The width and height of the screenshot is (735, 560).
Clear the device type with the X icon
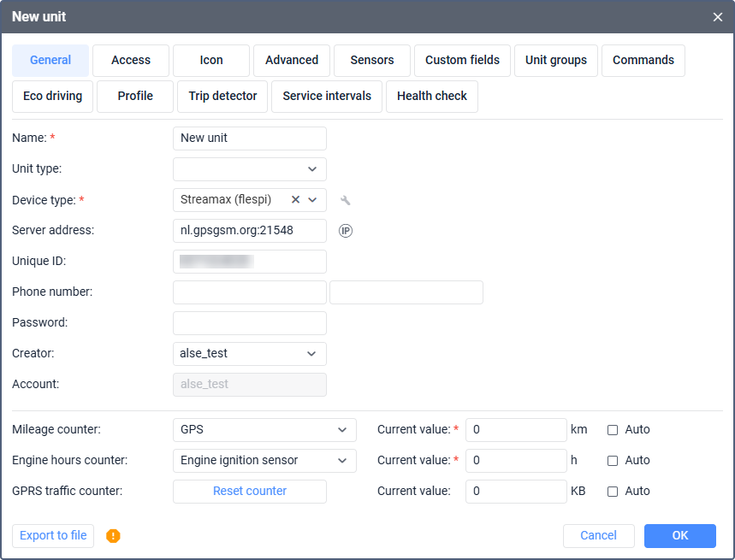[x=296, y=199]
